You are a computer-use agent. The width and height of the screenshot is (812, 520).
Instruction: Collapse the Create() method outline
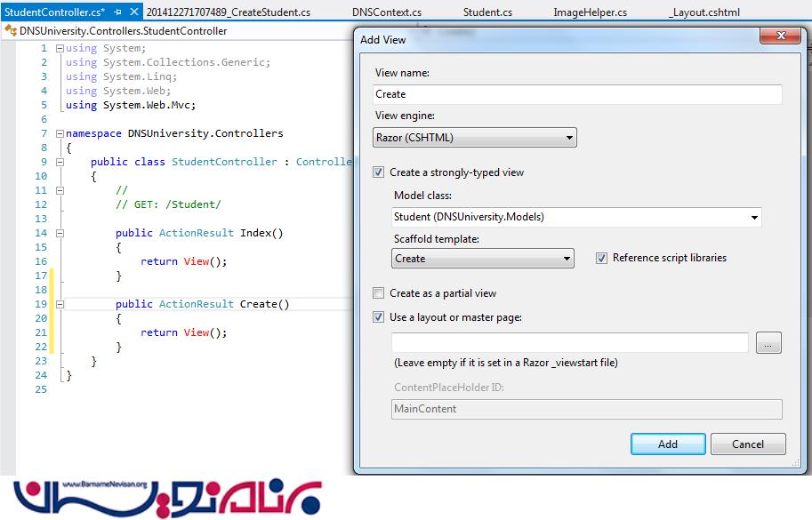[x=60, y=304]
